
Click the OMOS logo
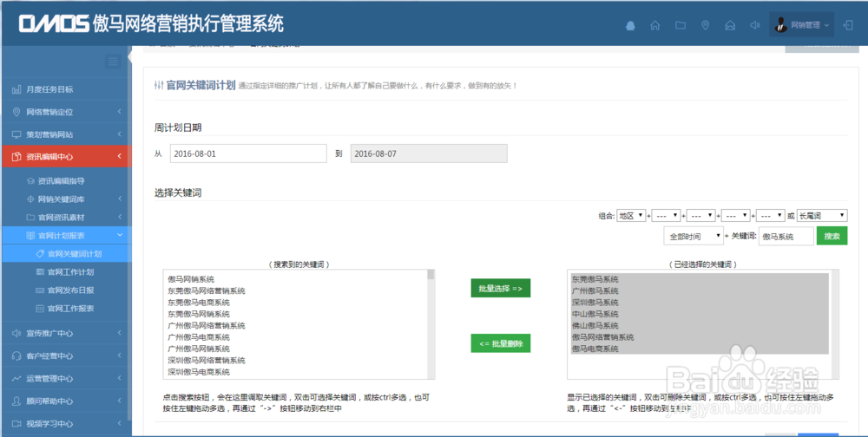54,23
